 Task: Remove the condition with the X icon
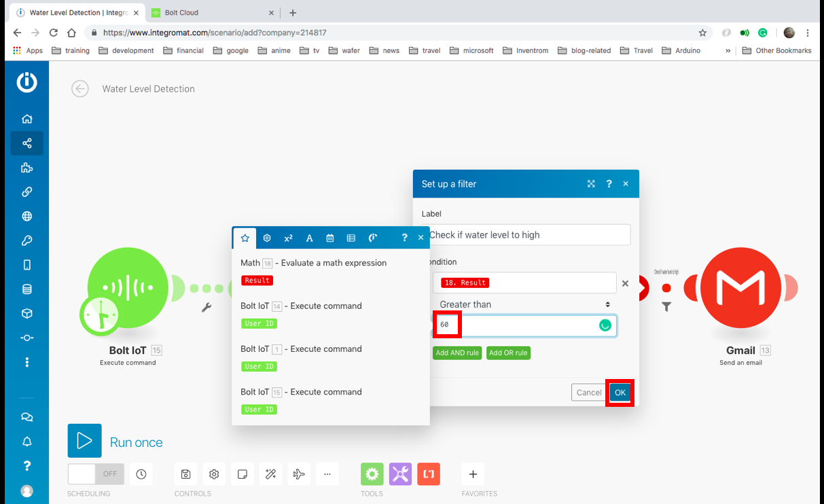(626, 283)
